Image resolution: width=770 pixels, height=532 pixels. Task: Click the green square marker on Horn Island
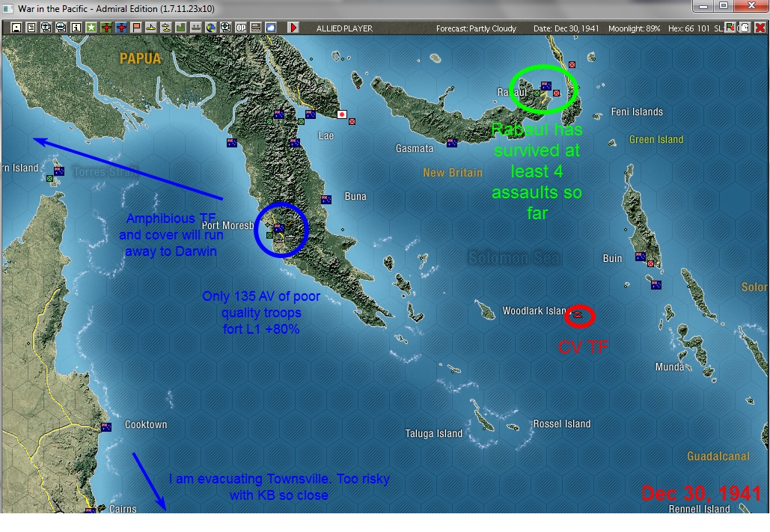click(49, 178)
